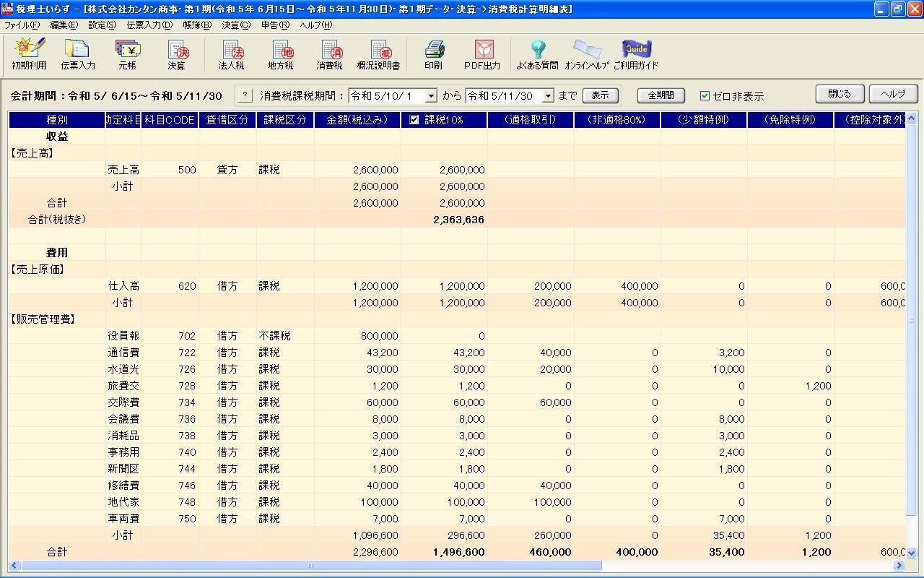Click the 科目CODE column header

pyautogui.click(x=170, y=120)
